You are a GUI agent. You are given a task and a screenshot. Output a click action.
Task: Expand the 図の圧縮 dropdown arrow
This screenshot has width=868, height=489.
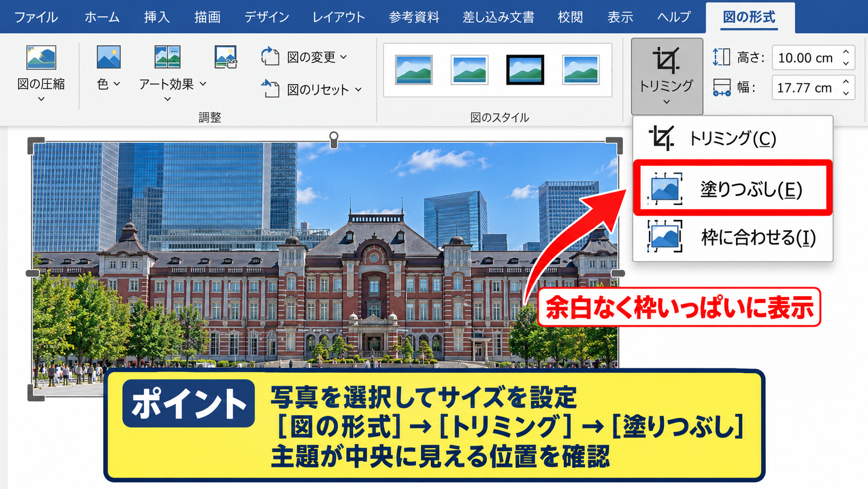(x=41, y=99)
